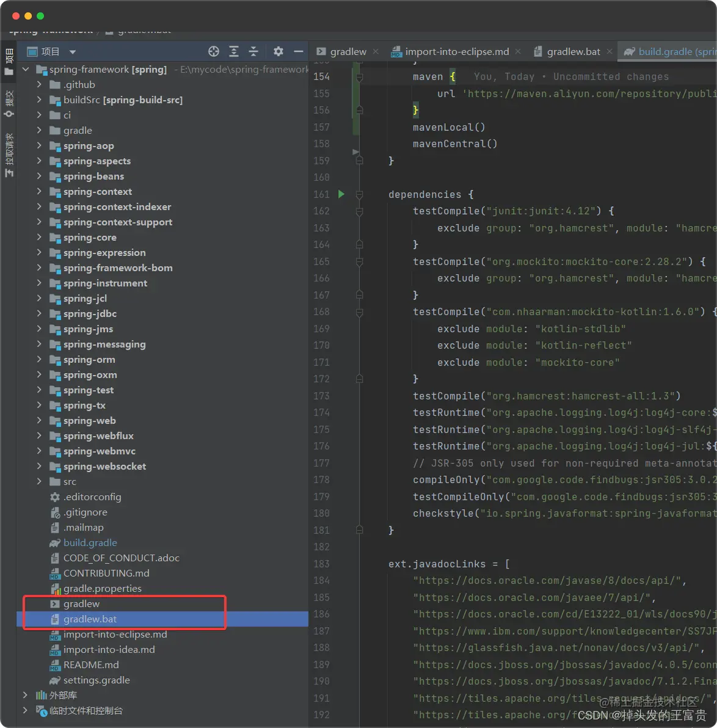Switch to the gradlew editor tab

(348, 51)
